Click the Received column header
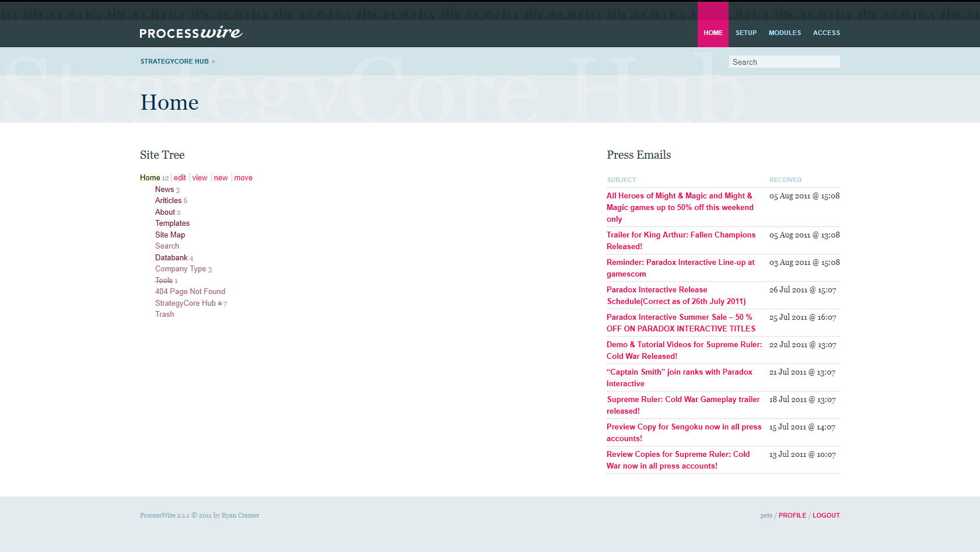The image size is (980, 552). click(785, 180)
